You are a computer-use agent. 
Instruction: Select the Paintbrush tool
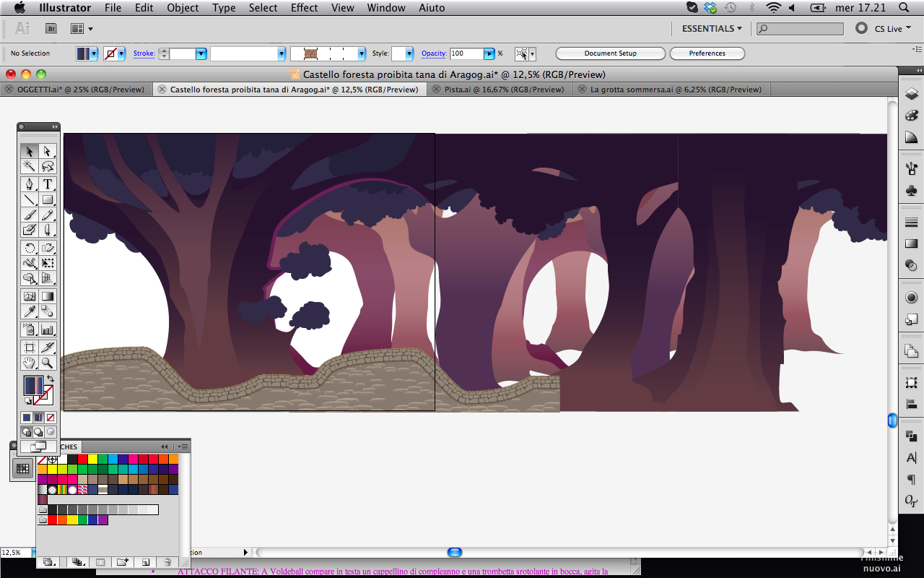click(x=30, y=215)
